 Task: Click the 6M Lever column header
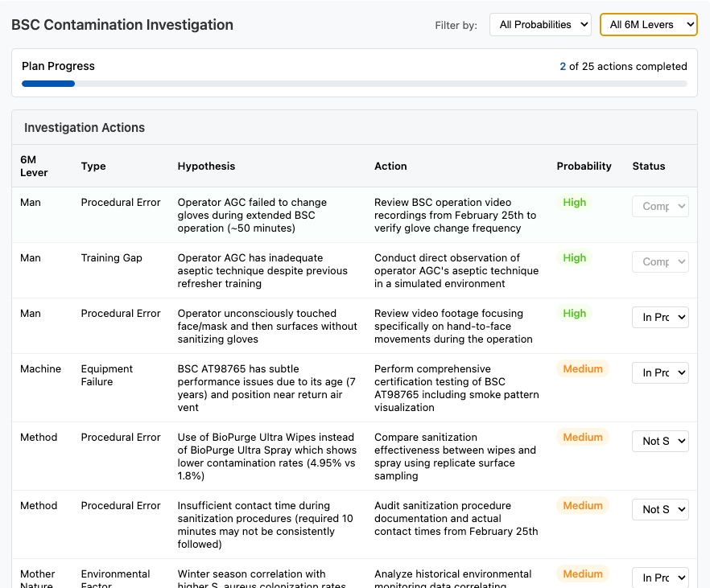(34, 167)
